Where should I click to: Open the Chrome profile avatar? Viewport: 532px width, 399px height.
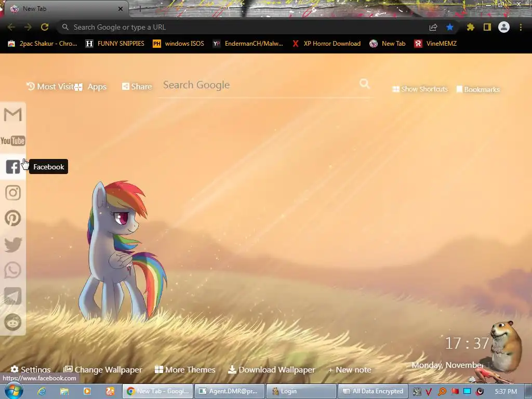(504, 27)
